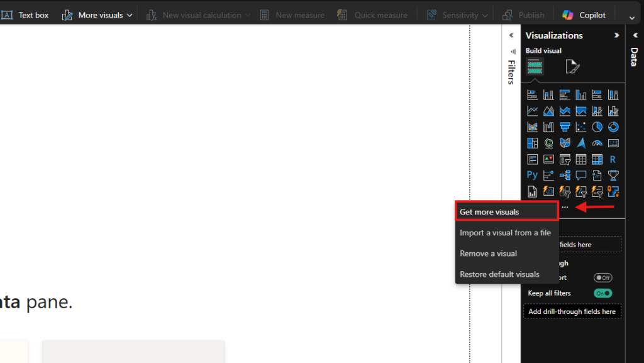Screen dimensions: 644x363
Task: Open the Format visual tab icon
Action: pyautogui.click(x=572, y=67)
